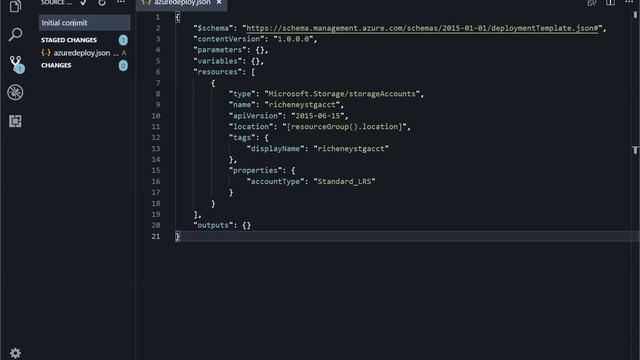Collapse the Changes section
Screen dimensions: 640x360
coord(56,65)
